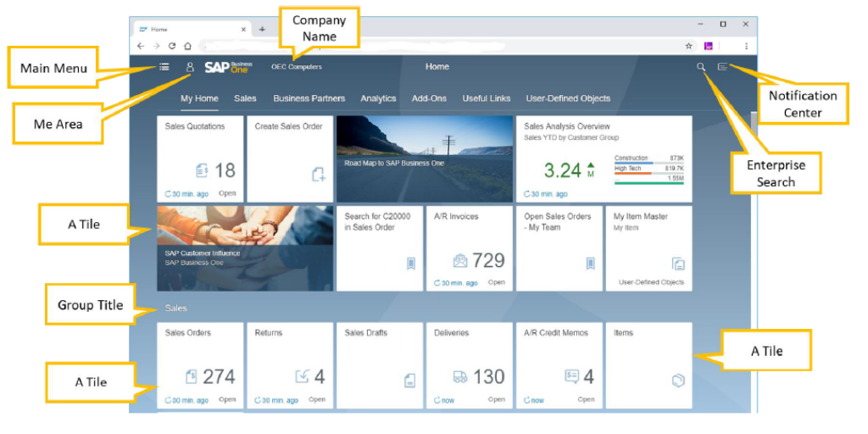This screenshot has width=868, height=434.
Task: Open a new browser tab
Action: (x=262, y=29)
